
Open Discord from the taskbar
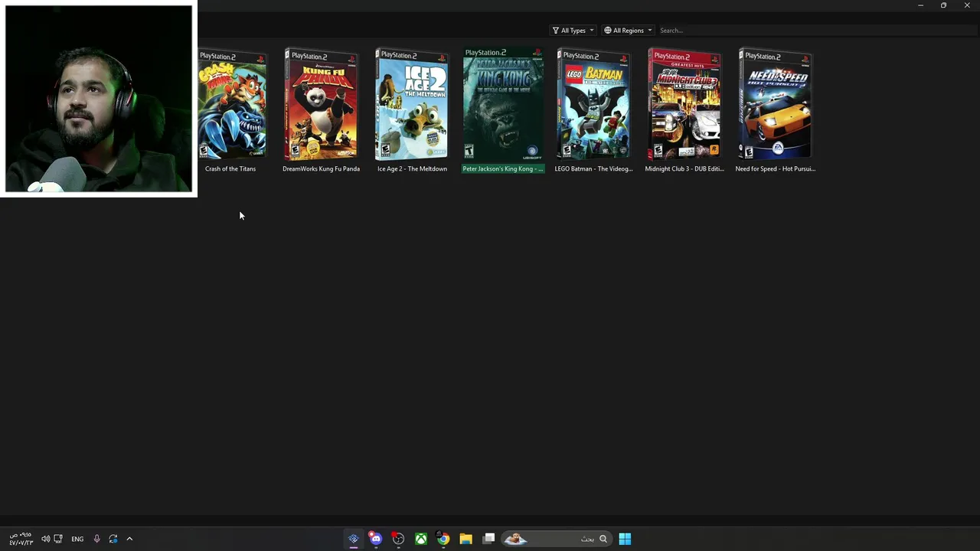coord(375,539)
